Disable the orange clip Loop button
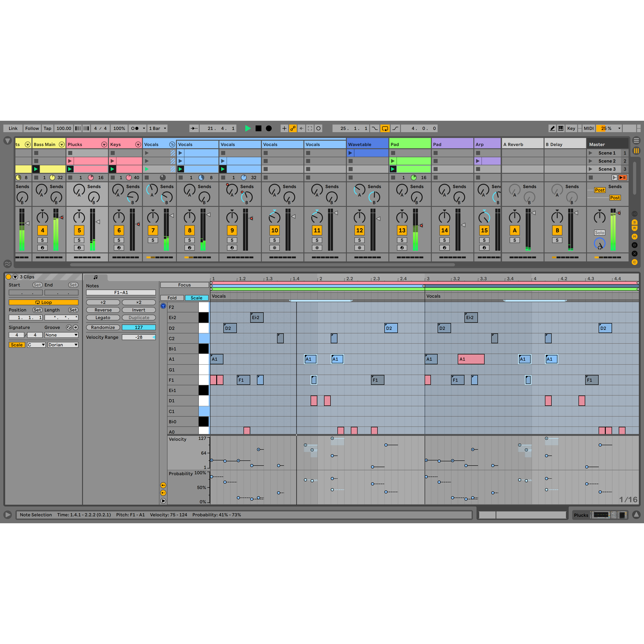The image size is (644, 644). pos(43,302)
